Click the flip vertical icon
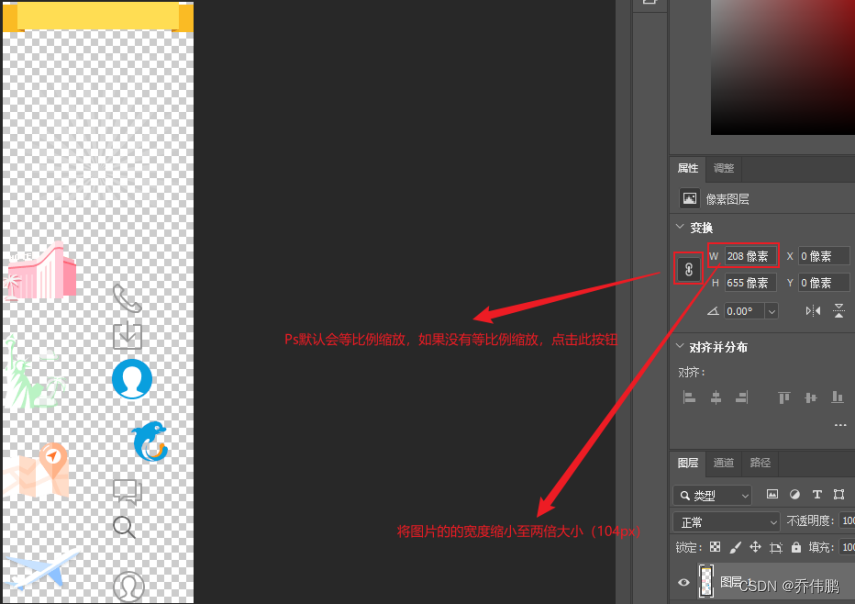Viewport: 855px width, 604px height. [839, 311]
